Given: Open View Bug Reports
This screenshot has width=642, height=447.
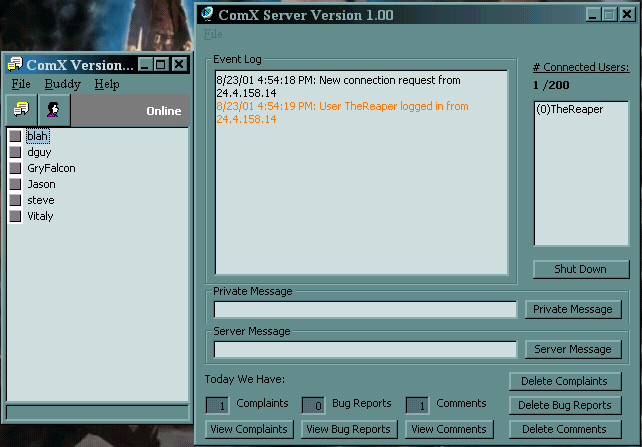Looking at the screenshot, I should click(x=347, y=429).
